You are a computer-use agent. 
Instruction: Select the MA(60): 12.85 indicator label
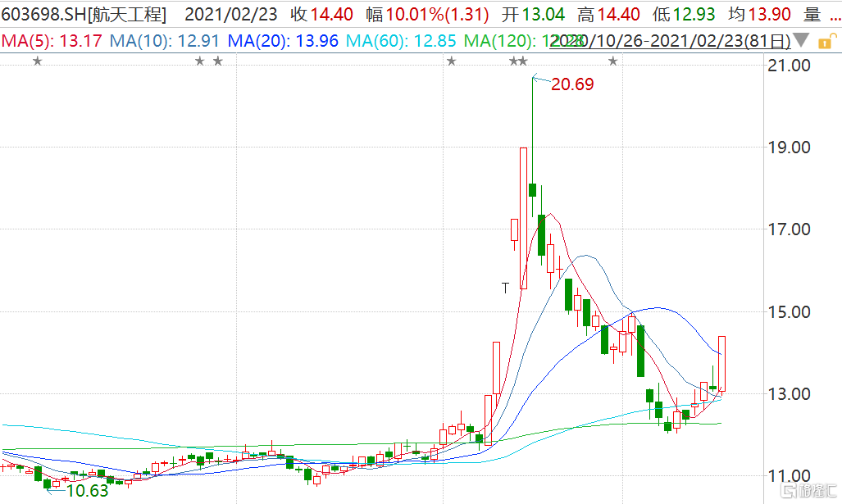pos(401,41)
